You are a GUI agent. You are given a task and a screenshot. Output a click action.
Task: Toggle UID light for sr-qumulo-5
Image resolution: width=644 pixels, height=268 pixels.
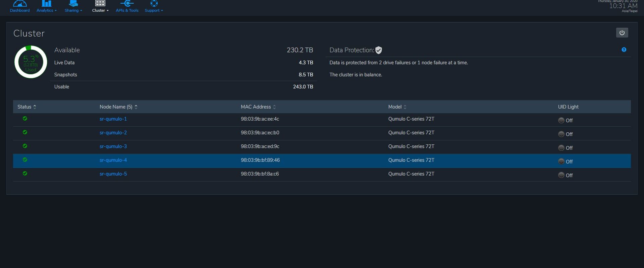click(x=561, y=175)
